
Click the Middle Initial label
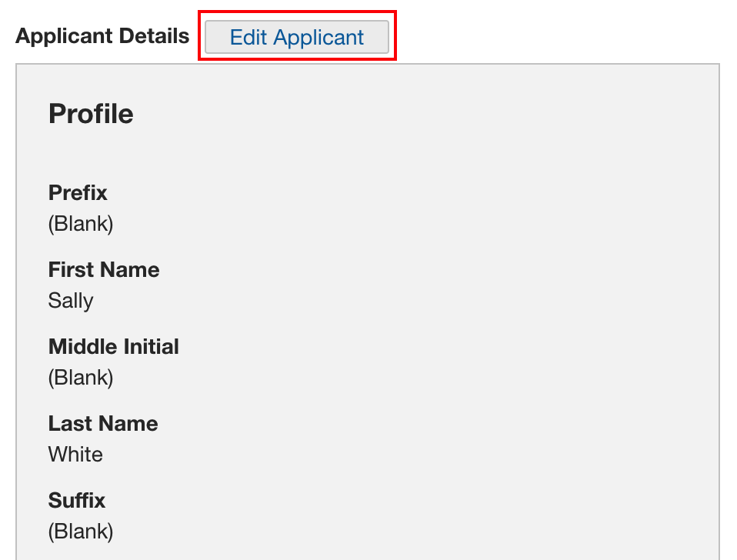point(114,347)
